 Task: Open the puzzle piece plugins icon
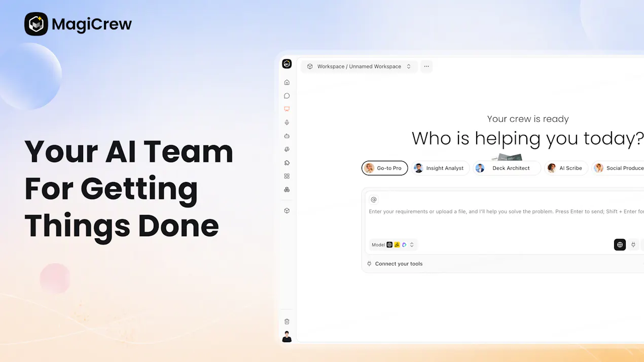pyautogui.click(x=287, y=163)
